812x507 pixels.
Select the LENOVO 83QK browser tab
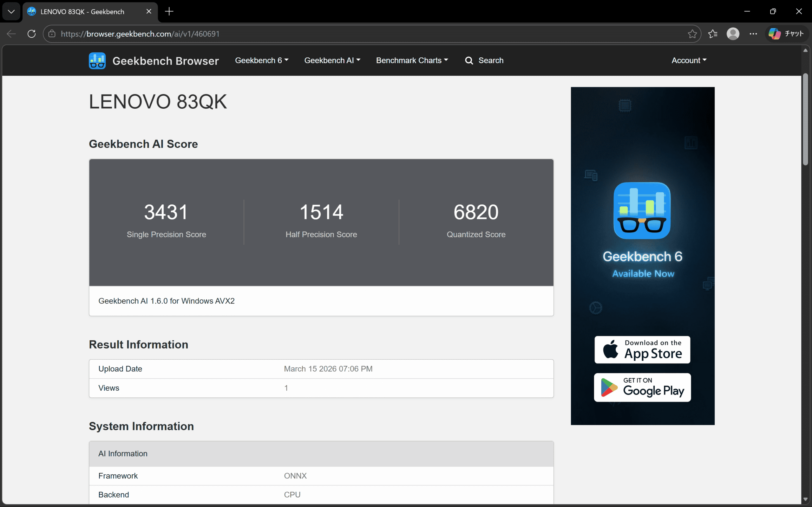pyautogui.click(x=82, y=11)
